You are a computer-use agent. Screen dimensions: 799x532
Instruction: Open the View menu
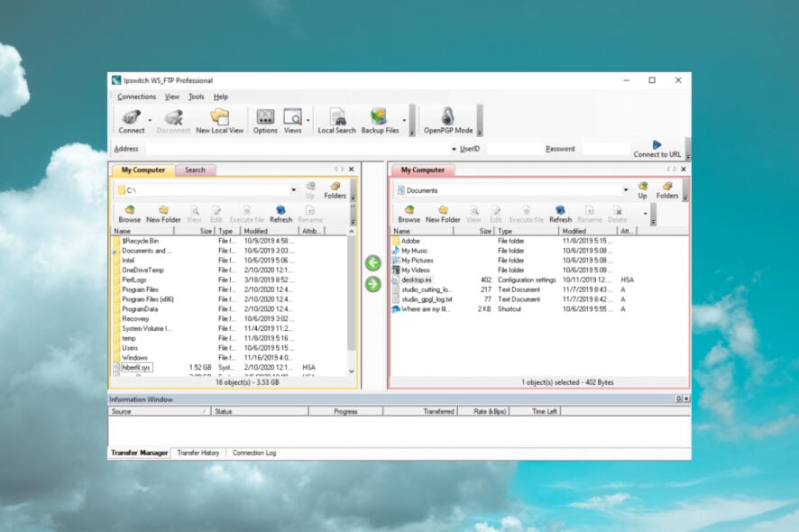171,96
